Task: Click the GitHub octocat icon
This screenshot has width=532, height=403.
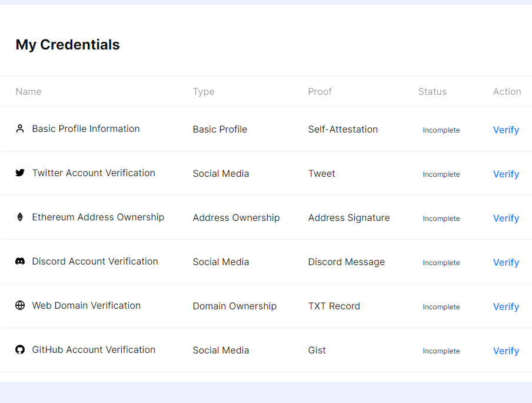Action: point(20,349)
